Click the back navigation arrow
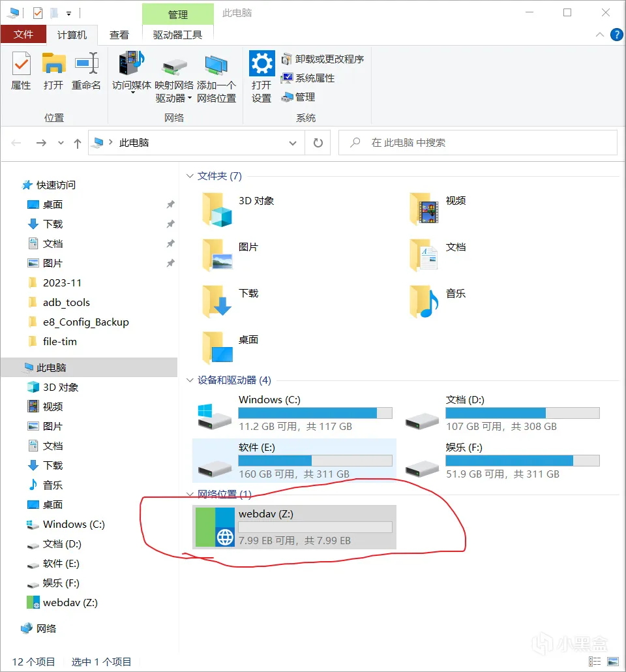Viewport: 626px width, 672px height. 16,143
